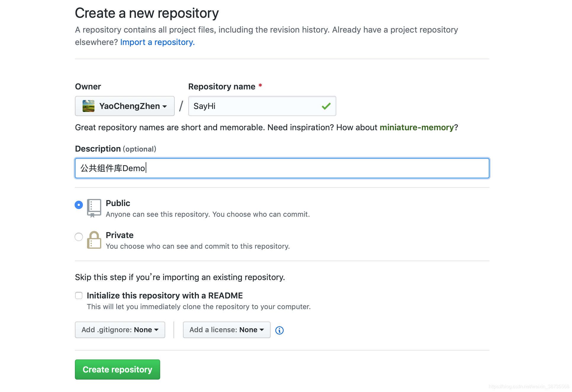Expand the Add a license dropdown
This screenshot has width=572, height=392.
[226, 330]
